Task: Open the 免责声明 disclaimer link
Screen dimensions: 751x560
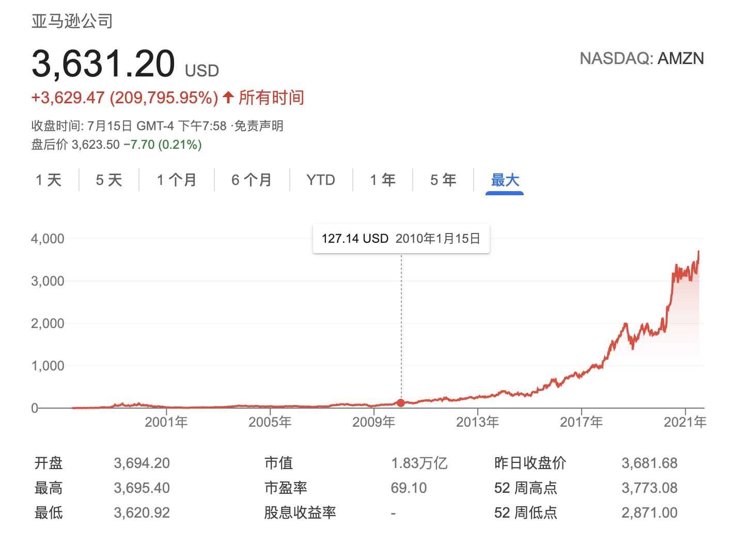Action: (259, 126)
